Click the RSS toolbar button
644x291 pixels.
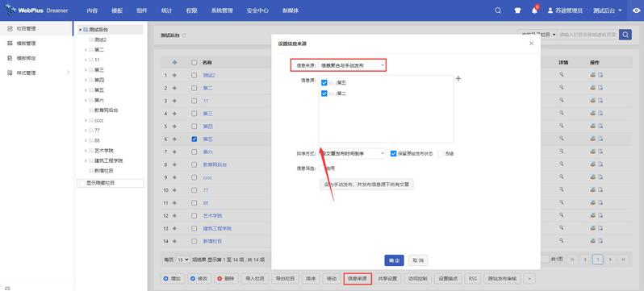(473, 279)
